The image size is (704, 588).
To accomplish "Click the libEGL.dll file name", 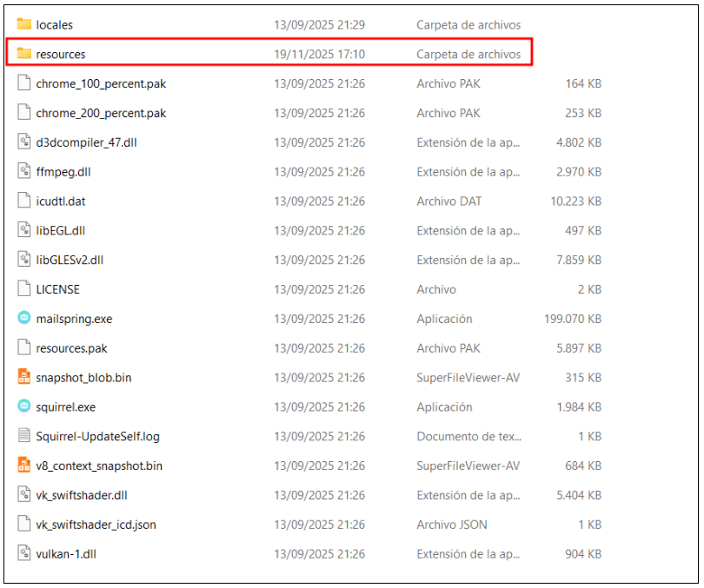I will pos(60,230).
